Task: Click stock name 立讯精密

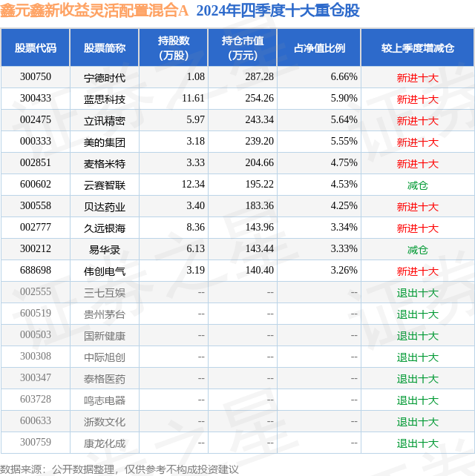Action: [x=105, y=121]
